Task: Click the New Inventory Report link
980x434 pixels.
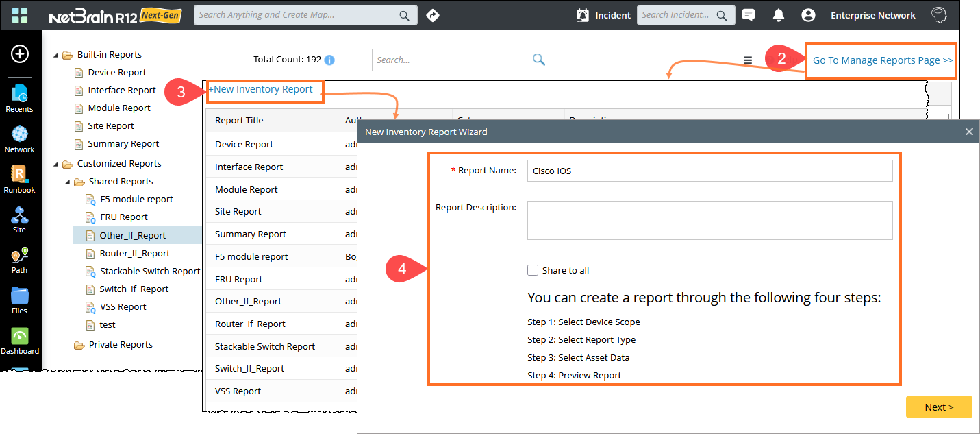Action: click(264, 90)
